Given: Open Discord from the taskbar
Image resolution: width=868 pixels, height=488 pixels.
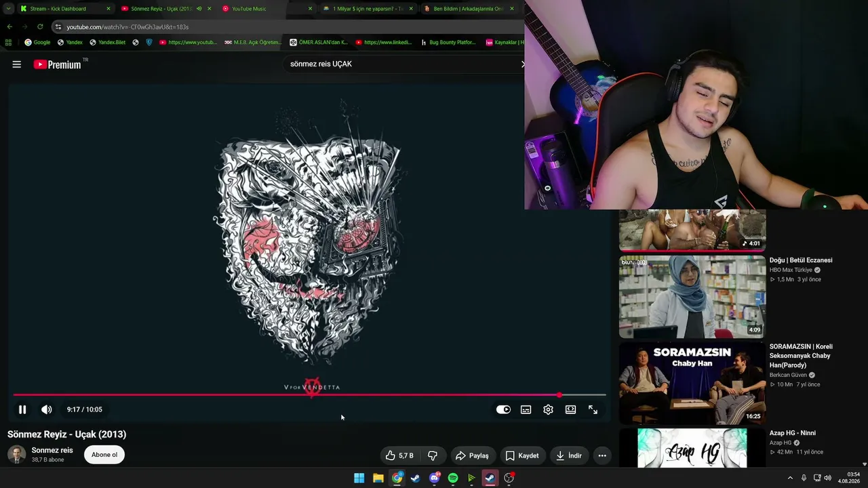Looking at the screenshot, I should pos(435,478).
